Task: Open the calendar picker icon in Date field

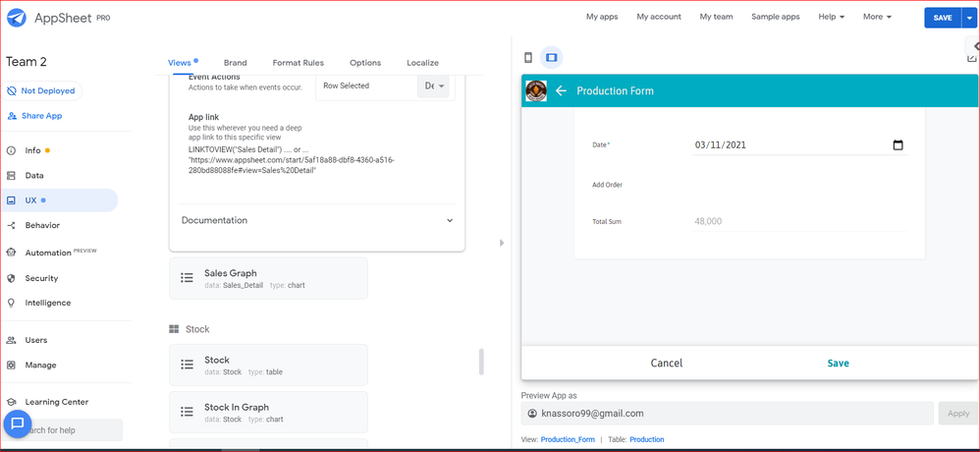Action: coord(898,145)
